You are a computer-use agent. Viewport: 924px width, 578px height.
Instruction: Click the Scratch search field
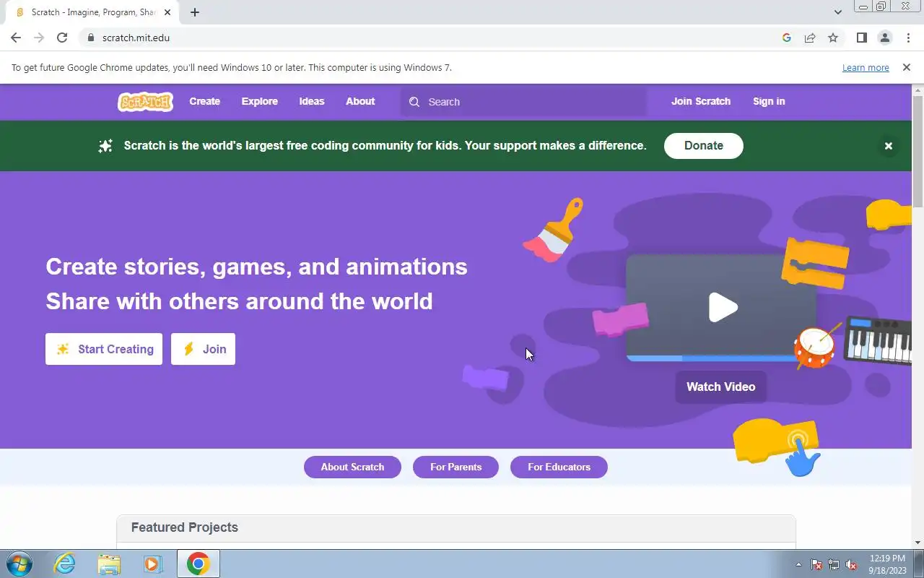[x=524, y=102]
